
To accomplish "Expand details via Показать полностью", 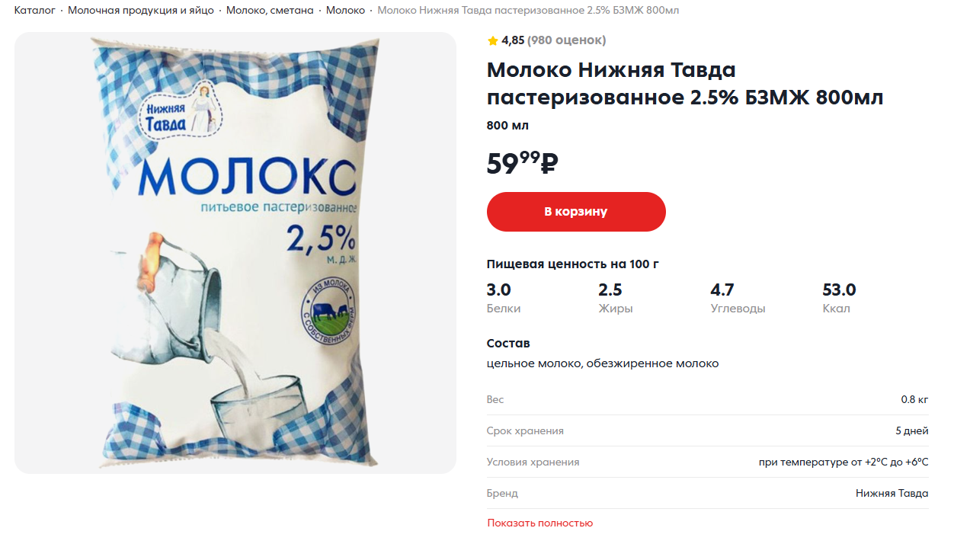I will click(540, 523).
